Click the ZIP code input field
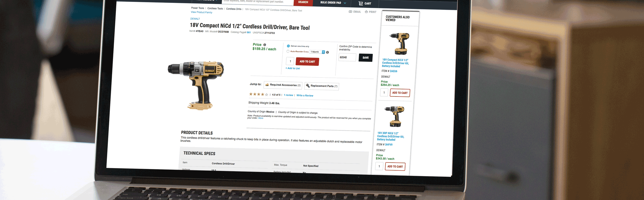 [x=347, y=57]
